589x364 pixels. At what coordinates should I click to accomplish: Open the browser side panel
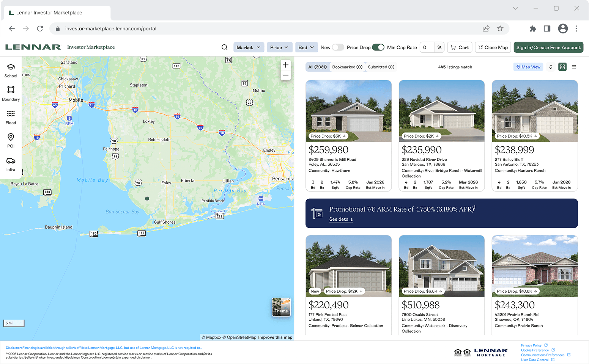tap(547, 28)
